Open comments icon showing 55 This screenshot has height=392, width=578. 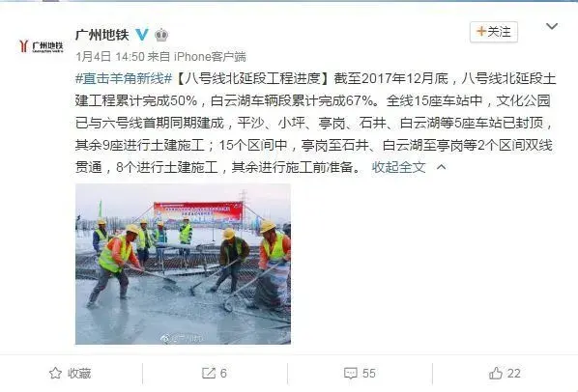click(350, 374)
